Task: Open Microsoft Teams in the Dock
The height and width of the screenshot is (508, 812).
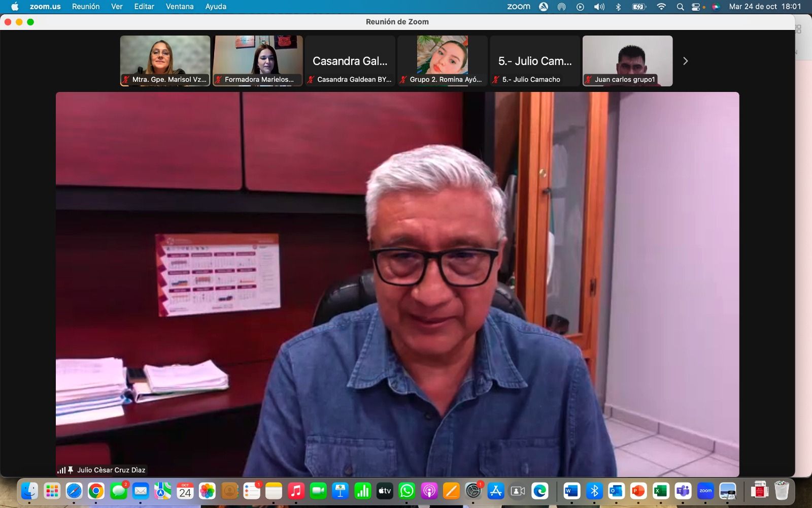Action: tap(683, 491)
